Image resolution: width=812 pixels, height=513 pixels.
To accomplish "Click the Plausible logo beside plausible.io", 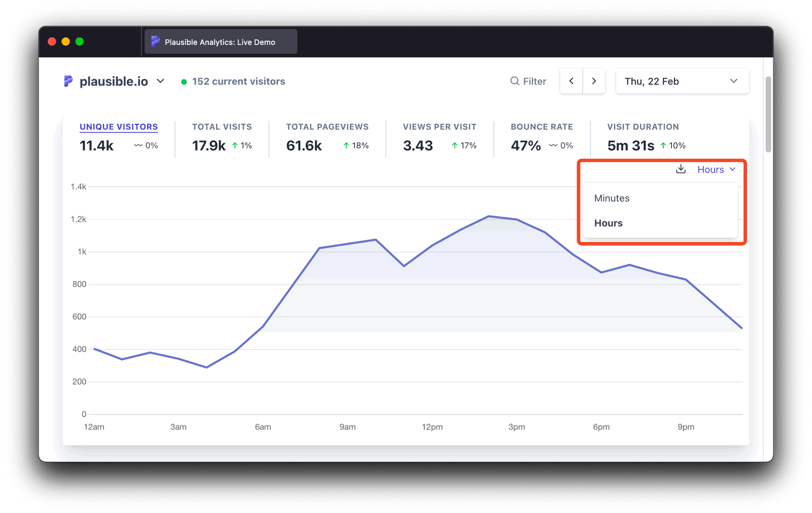I will pos(68,81).
